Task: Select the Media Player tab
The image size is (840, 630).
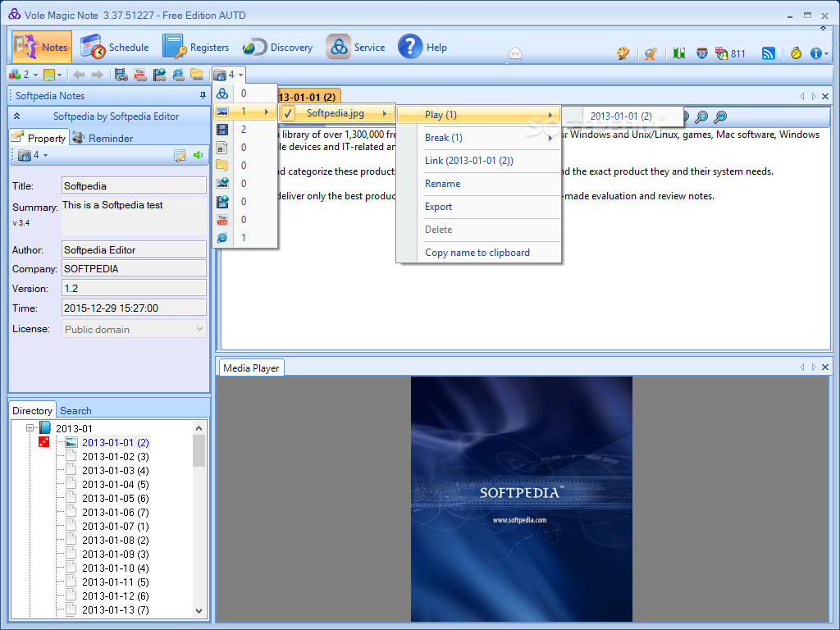Action: pyautogui.click(x=251, y=367)
